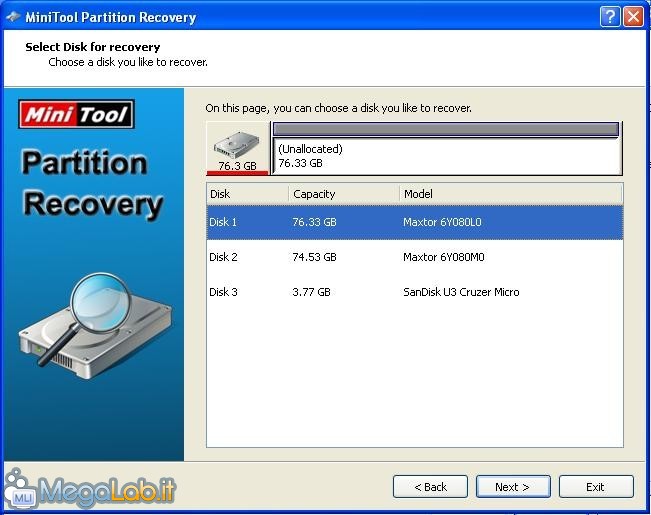Select Disk 1 row
Viewport: 651px width, 515px height.
415,222
